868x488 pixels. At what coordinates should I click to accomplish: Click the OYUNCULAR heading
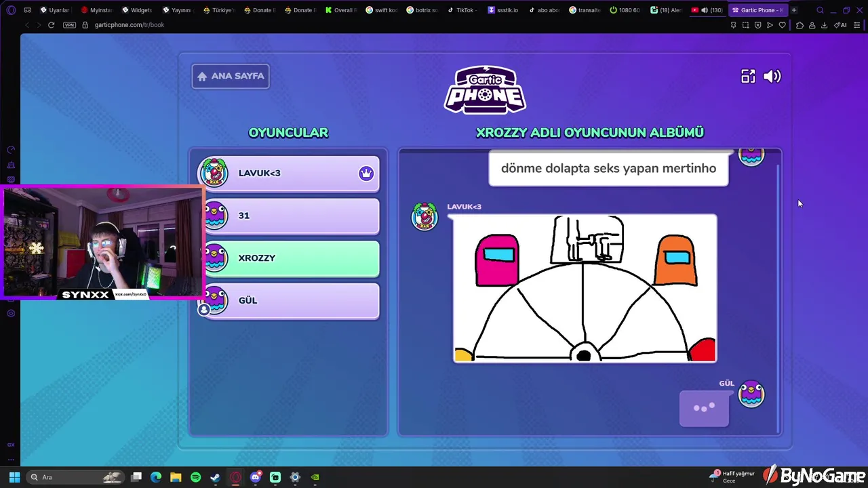tap(288, 133)
